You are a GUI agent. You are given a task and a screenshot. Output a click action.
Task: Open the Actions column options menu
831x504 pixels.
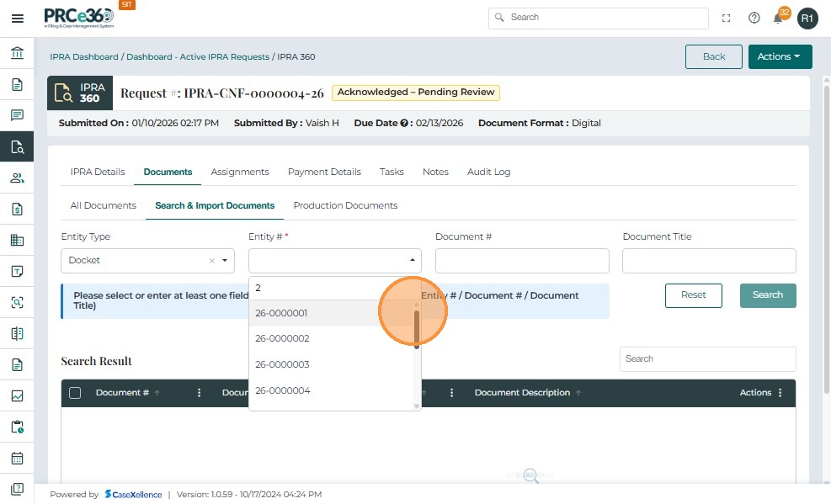point(780,392)
